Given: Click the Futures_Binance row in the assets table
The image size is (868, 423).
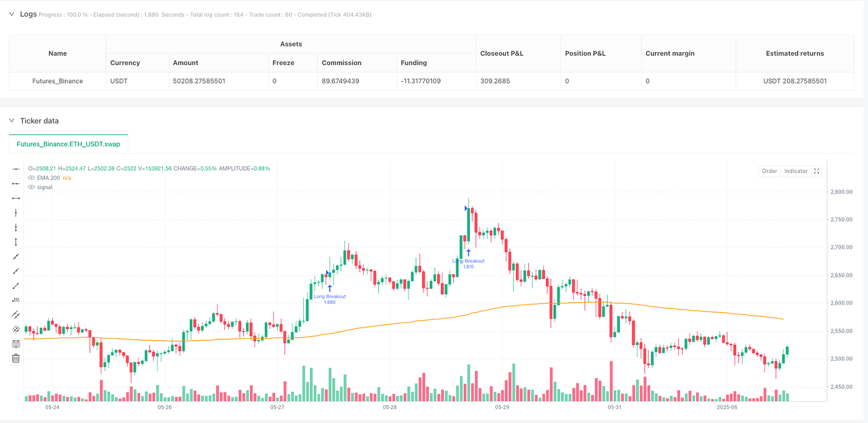Looking at the screenshot, I should tap(57, 81).
